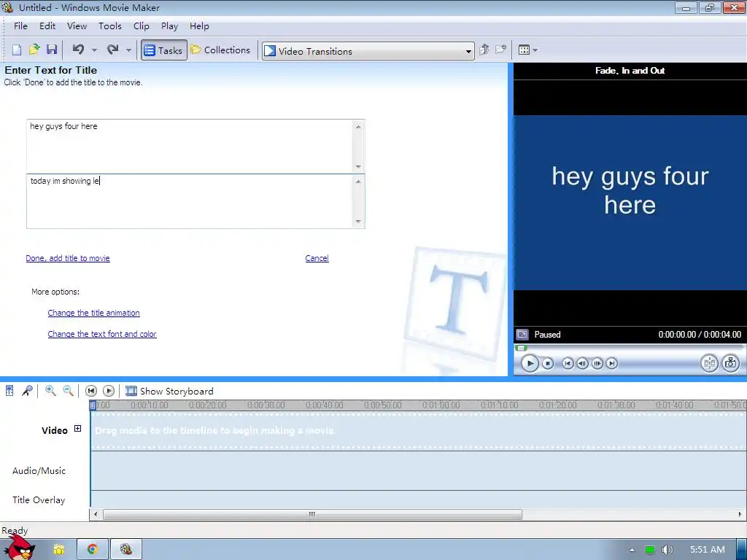Click the set audio levels icon
This screenshot has height=560, width=747.
(x=9, y=391)
